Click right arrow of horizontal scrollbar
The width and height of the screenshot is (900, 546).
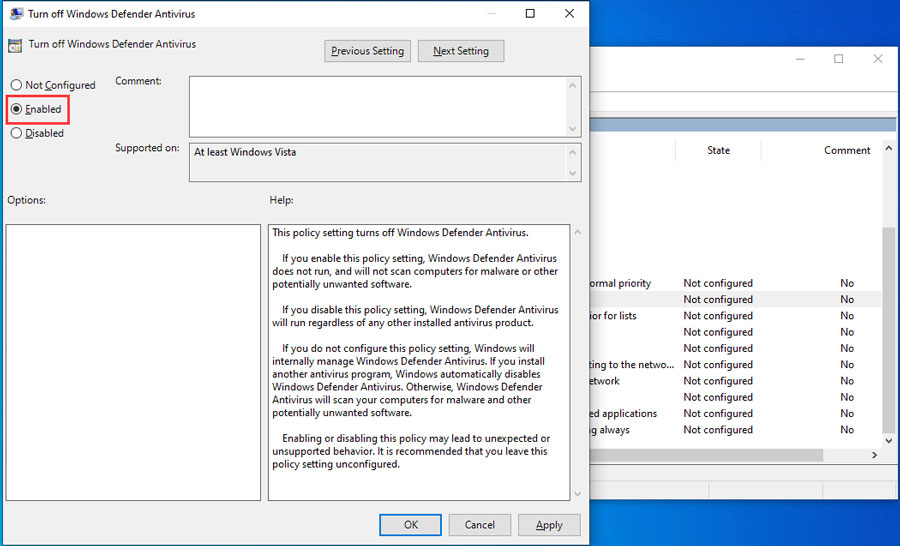pos(874,455)
